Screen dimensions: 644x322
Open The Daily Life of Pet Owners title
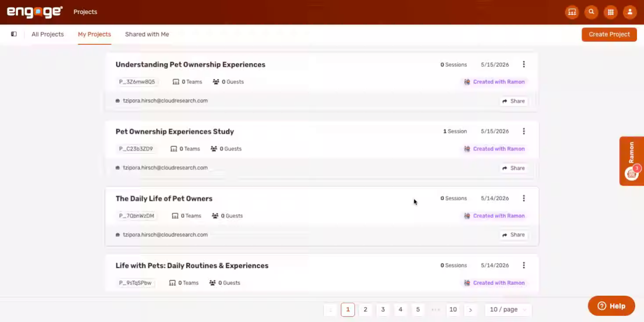tap(164, 199)
